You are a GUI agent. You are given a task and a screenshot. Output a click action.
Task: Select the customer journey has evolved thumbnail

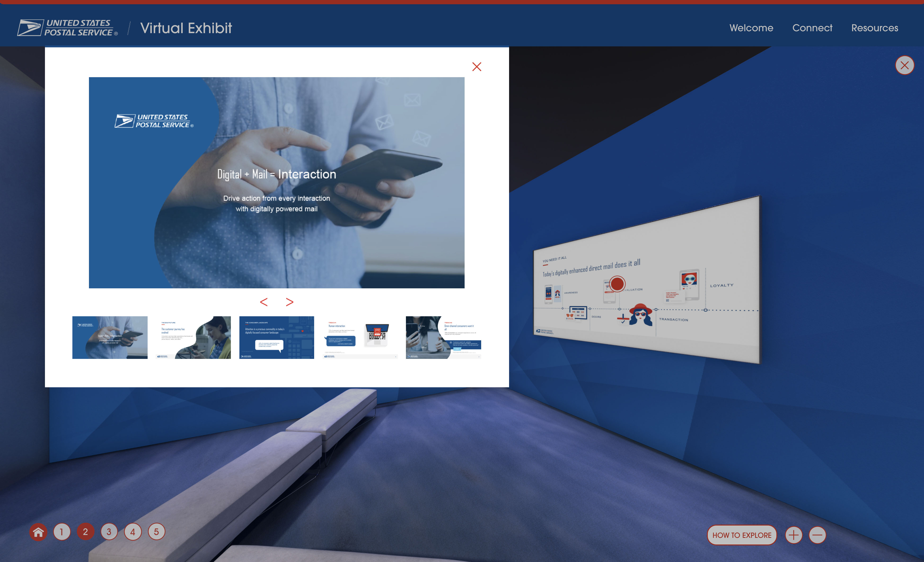[193, 337]
